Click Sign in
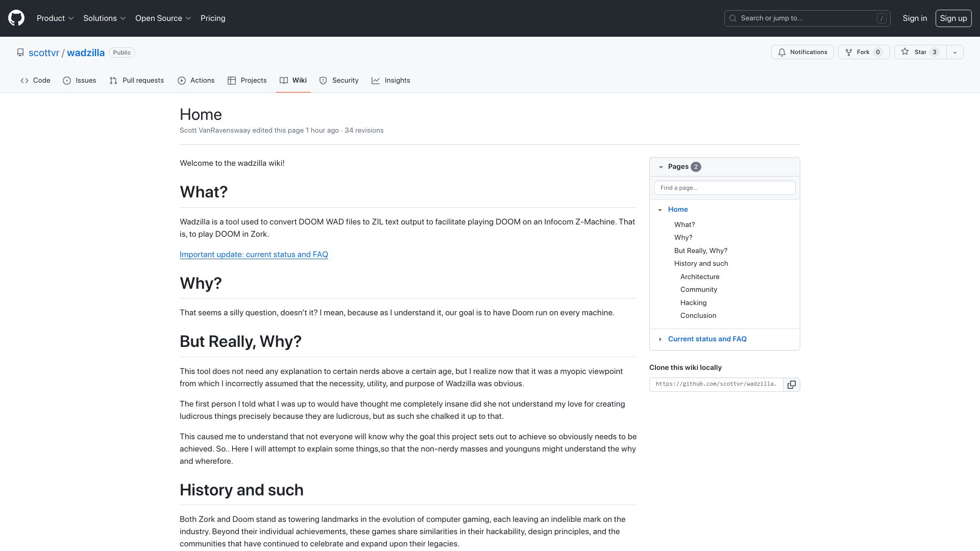Viewport: 980px width, 551px height. (915, 18)
